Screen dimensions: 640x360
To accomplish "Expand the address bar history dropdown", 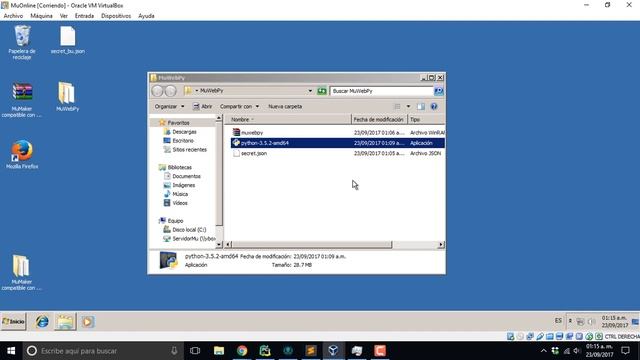I will tap(310, 91).
